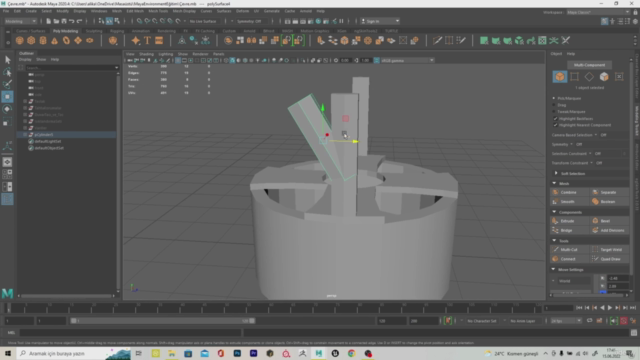Toggle Highlight Backfaces checkbox
The image size is (640, 360).
pyautogui.click(x=555, y=118)
